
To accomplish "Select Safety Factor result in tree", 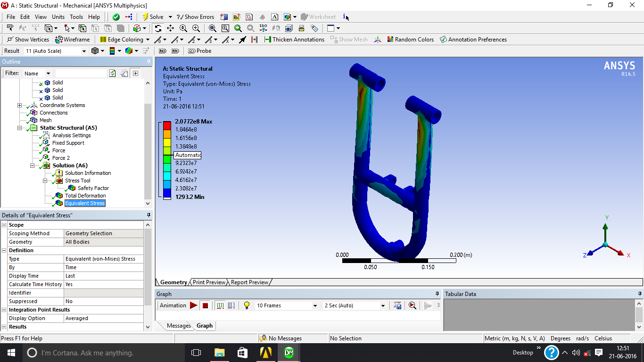I will [x=93, y=188].
